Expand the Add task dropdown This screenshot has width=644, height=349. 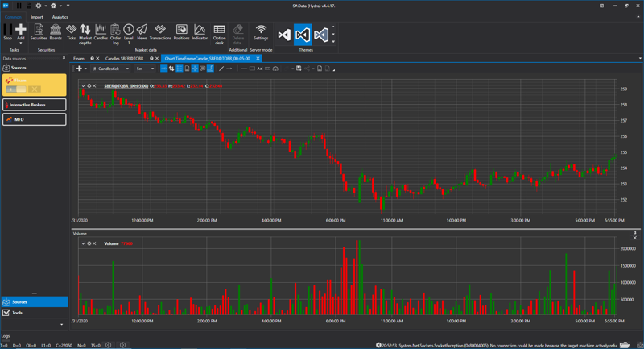coord(21,43)
